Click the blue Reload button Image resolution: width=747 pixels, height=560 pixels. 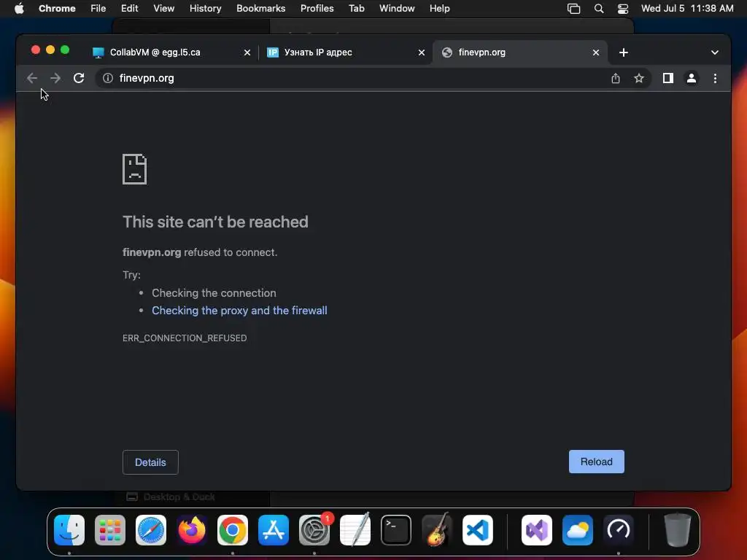point(597,462)
